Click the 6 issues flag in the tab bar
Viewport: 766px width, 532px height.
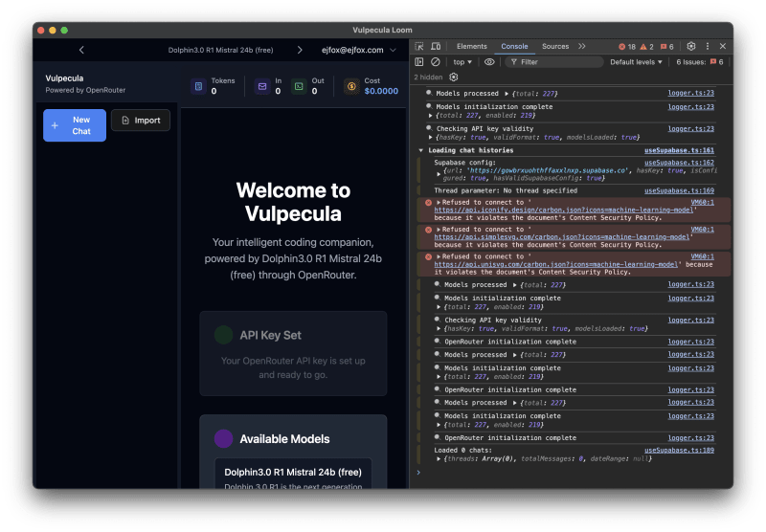click(x=666, y=47)
